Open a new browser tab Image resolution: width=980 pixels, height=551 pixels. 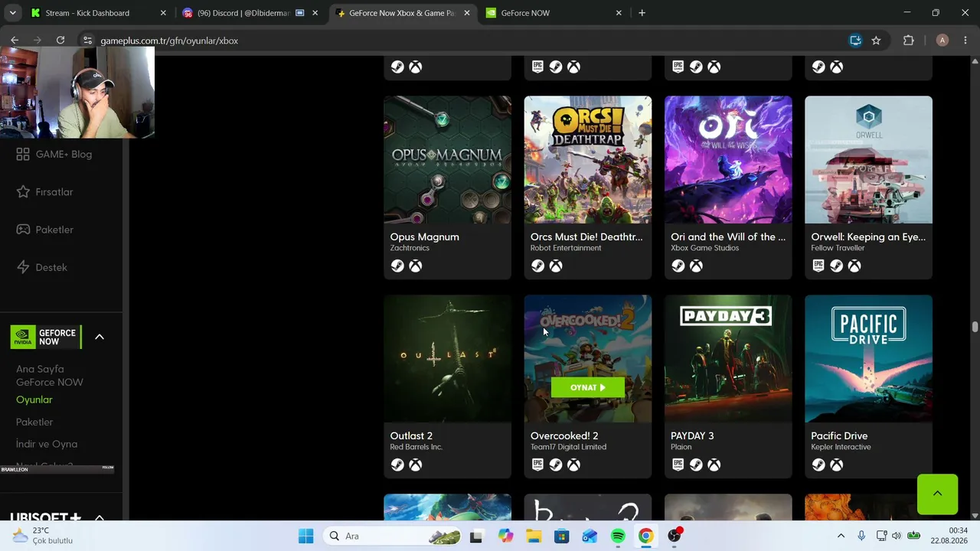click(642, 13)
